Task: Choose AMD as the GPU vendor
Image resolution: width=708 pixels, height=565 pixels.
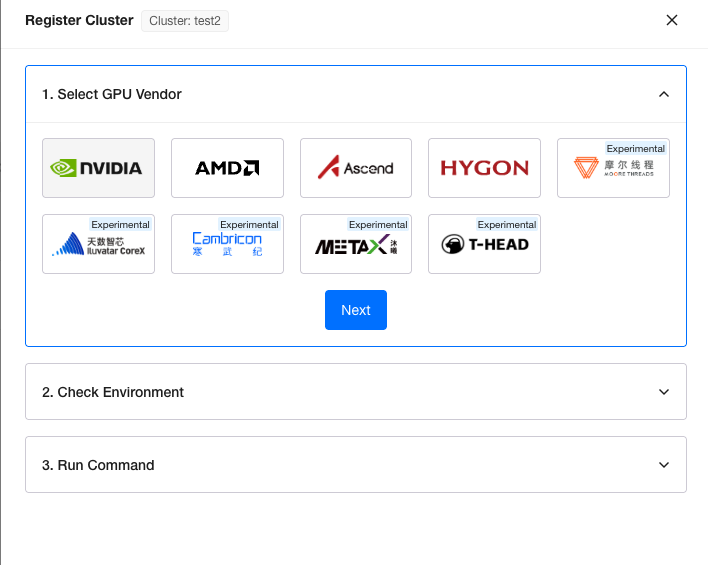Action: [x=227, y=168]
